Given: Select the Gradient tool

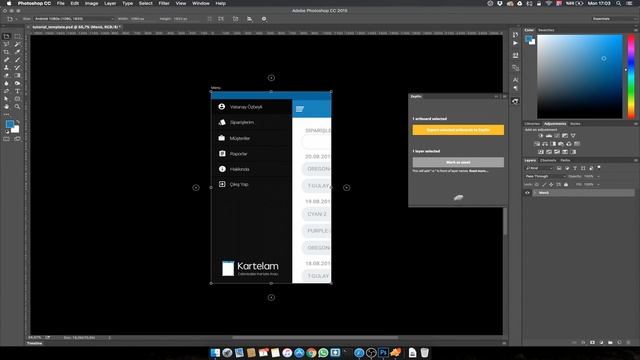Looking at the screenshot, I should [x=17, y=75].
